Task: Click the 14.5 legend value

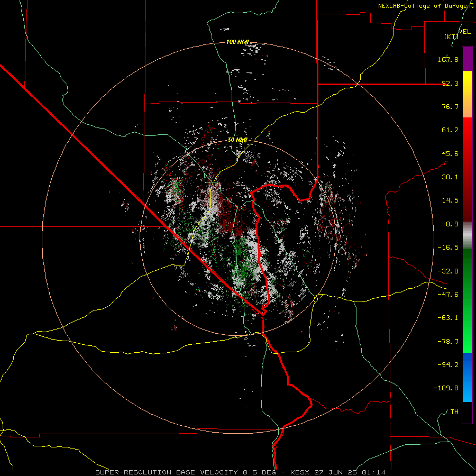Action: click(x=450, y=200)
